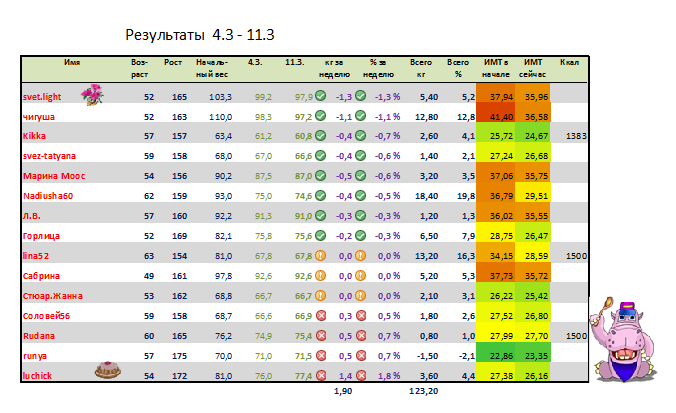Click the 'Началь-ный вес' column header
This screenshot has height=413, width=676.
pyautogui.click(x=212, y=68)
